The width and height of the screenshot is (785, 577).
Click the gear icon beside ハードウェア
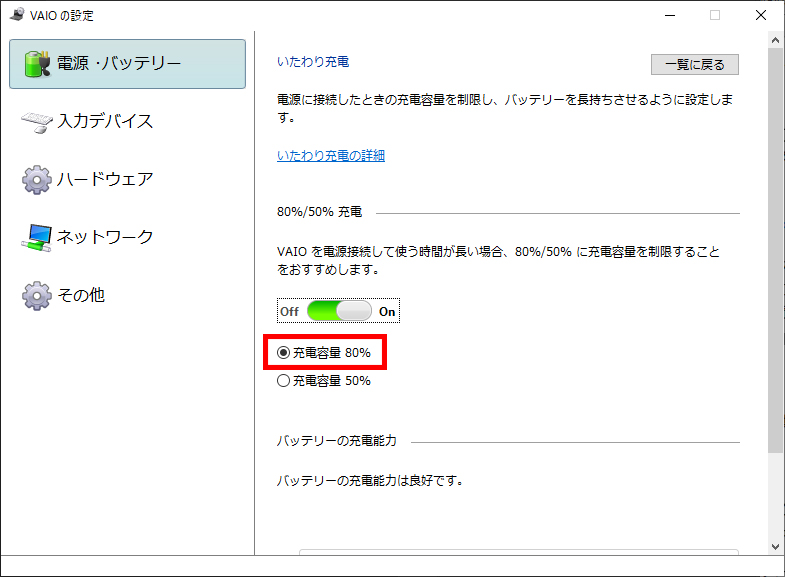[37, 180]
